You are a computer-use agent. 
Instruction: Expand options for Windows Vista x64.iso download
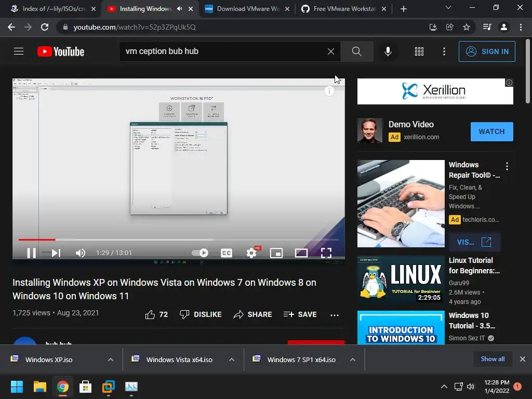coord(232,360)
